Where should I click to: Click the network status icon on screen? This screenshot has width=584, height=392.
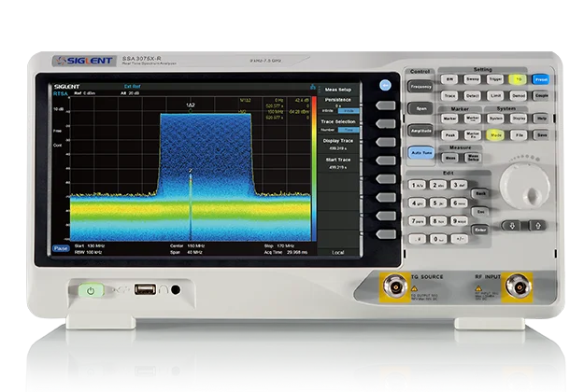pyautogui.click(x=313, y=87)
